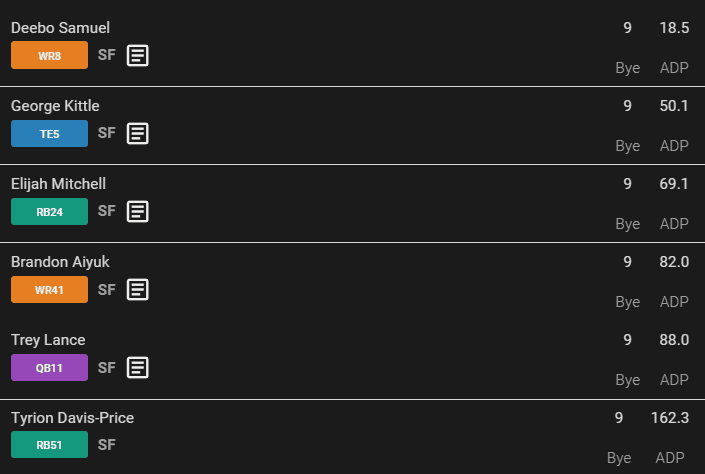Click the blue TE5 position badge
The image size is (705, 474).
pyautogui.click(x=49, y=133)
